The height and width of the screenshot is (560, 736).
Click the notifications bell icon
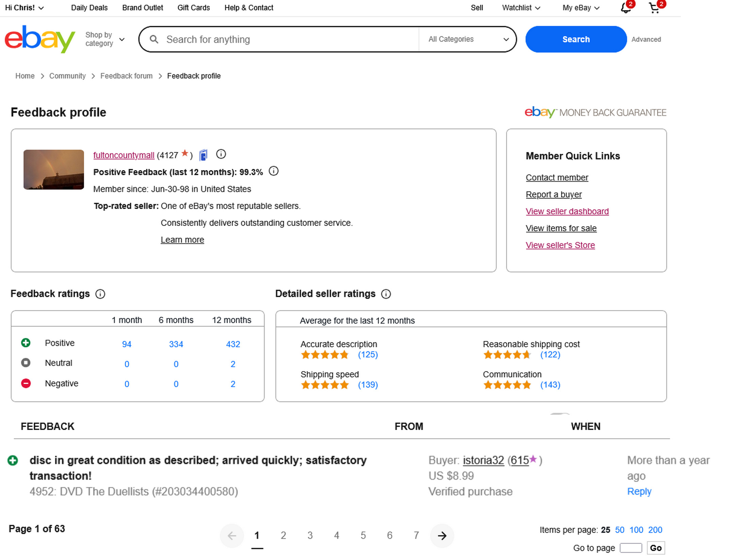625,8
